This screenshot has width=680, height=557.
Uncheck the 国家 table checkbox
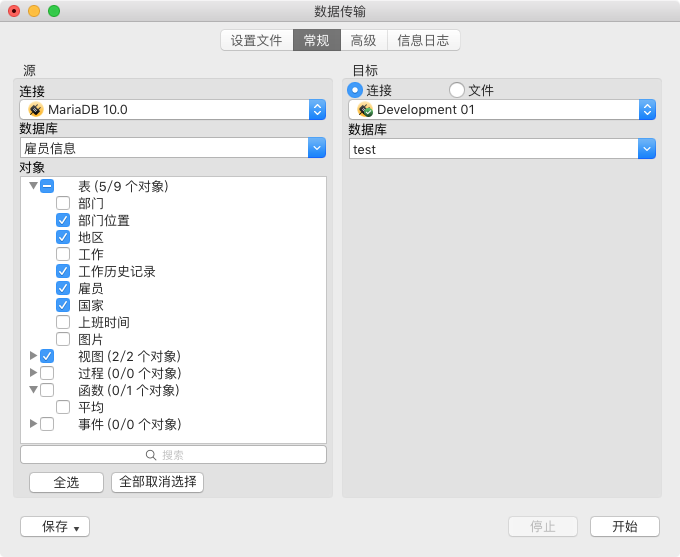(x=63, y=305)
